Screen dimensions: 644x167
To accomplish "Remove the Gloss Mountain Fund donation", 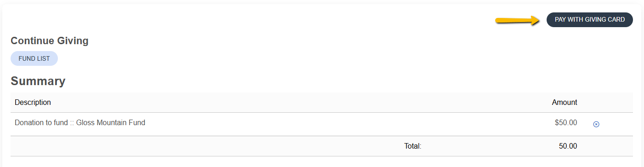I will pyautogui.click(x=596, y=124).
